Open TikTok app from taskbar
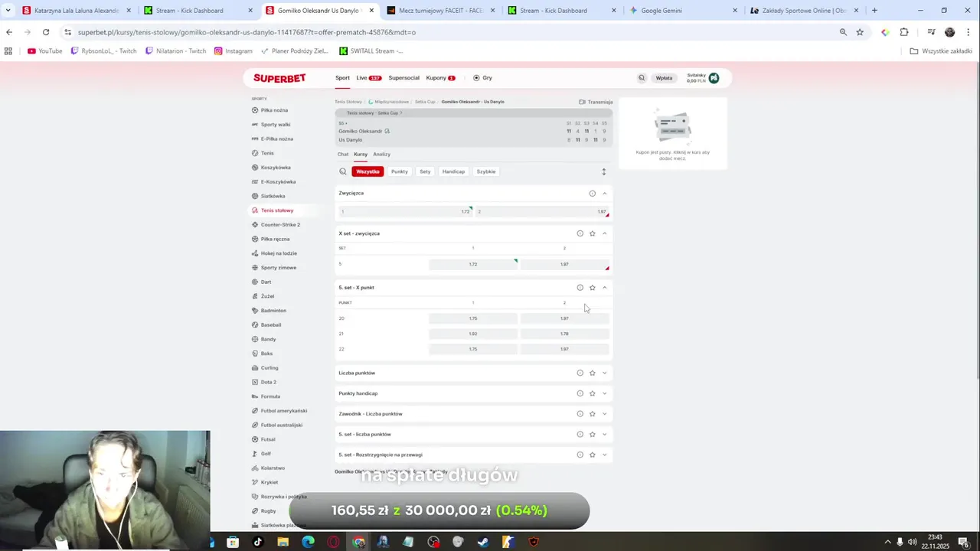The height and width of the screenshot is (551, 980). pos(258,542)
